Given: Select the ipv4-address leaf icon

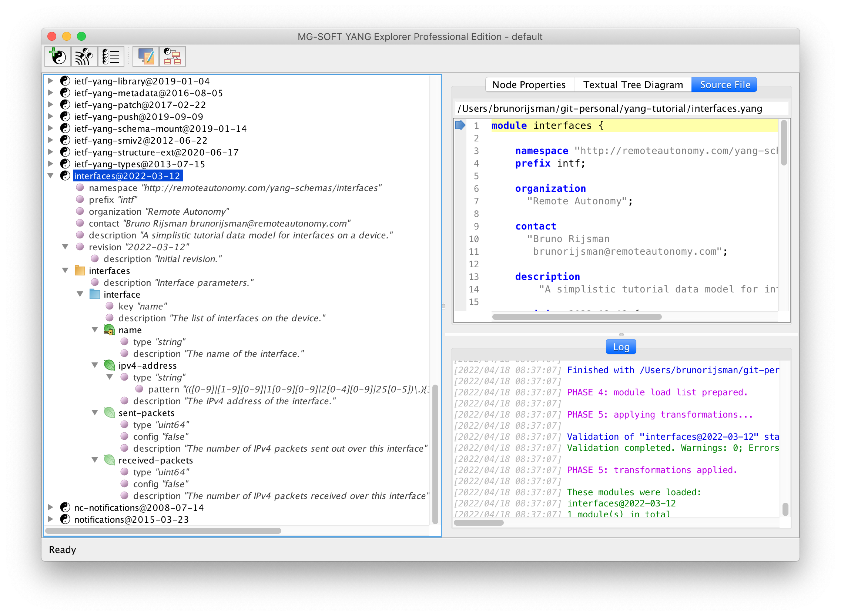Looking at the screenshot, I should click(109, 365).
